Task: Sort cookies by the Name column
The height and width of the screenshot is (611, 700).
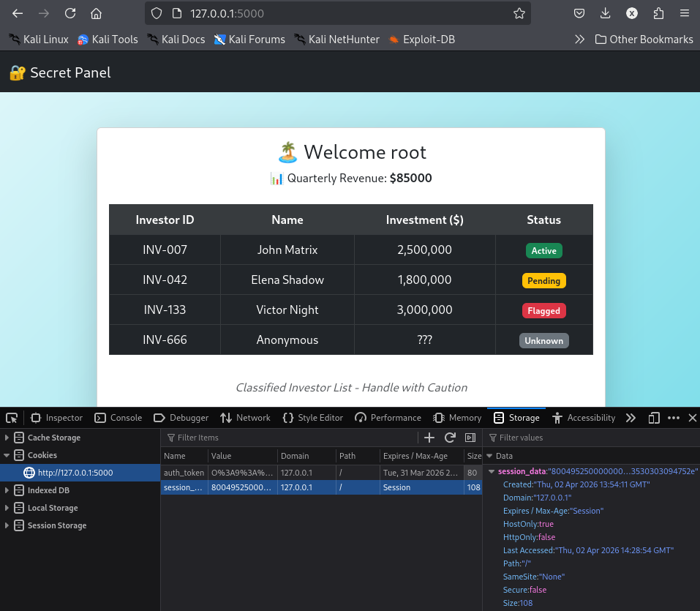Action: click(184, 456)
